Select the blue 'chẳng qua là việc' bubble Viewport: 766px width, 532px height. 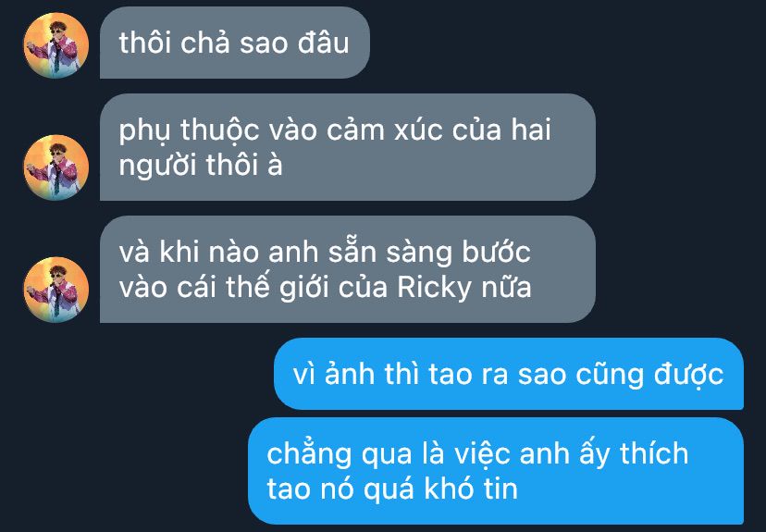point(496,471)
